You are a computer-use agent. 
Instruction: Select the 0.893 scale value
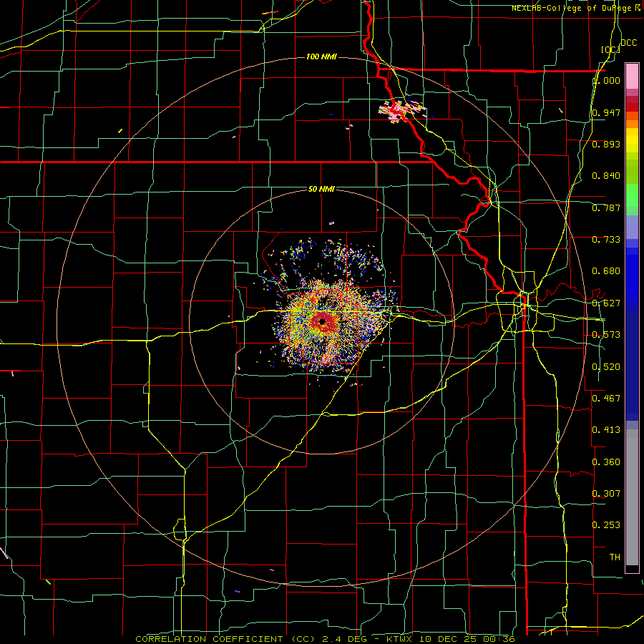coord(606,144)
